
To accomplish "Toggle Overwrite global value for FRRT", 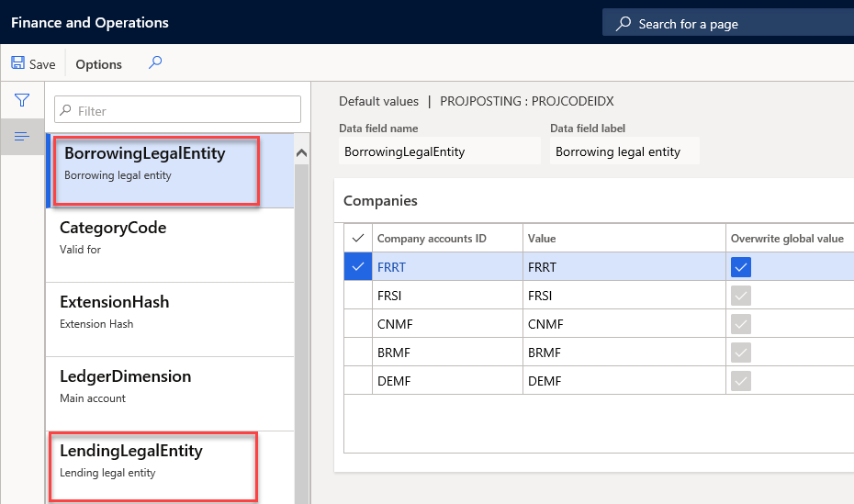I will [x=742, y=267].
